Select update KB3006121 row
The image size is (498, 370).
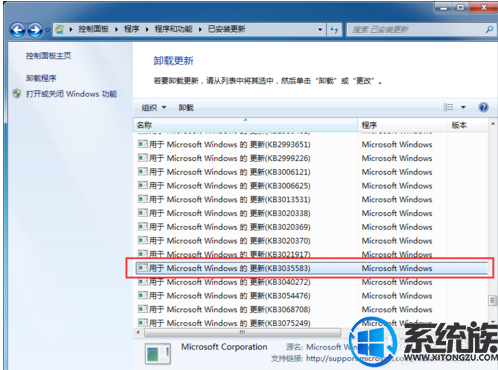312,172
